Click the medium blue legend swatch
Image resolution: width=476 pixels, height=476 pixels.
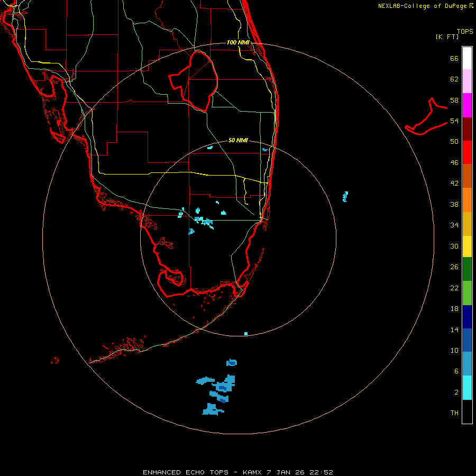pos(467,340)
